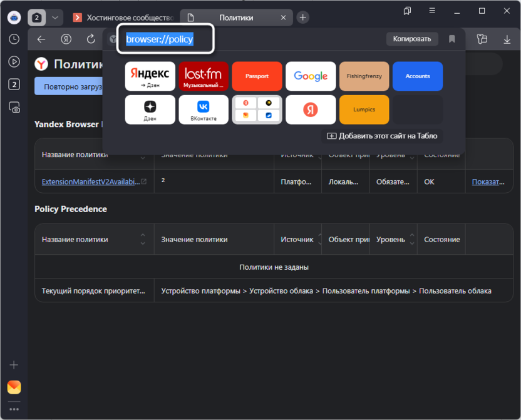The height and width of the screenshot is (420, 521).
Task: Sort Policy Precedence by Уровень arrows
Action: (x=411, y=239)
